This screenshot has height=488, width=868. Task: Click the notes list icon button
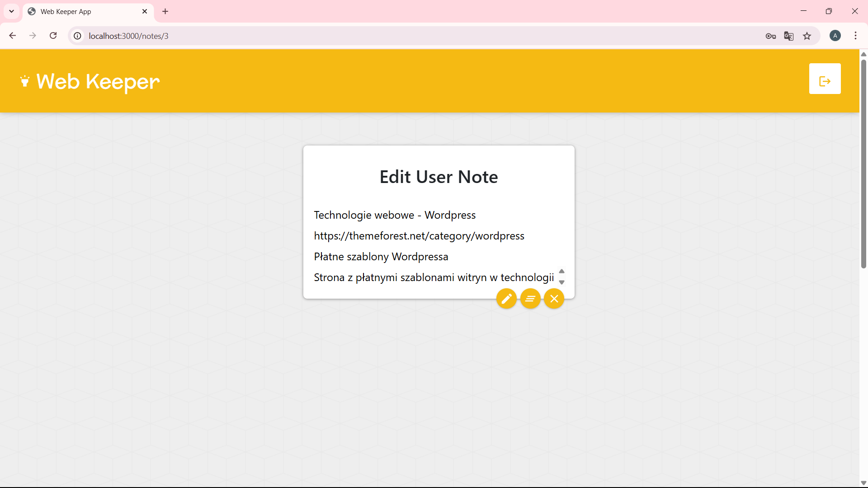(530, 299)
